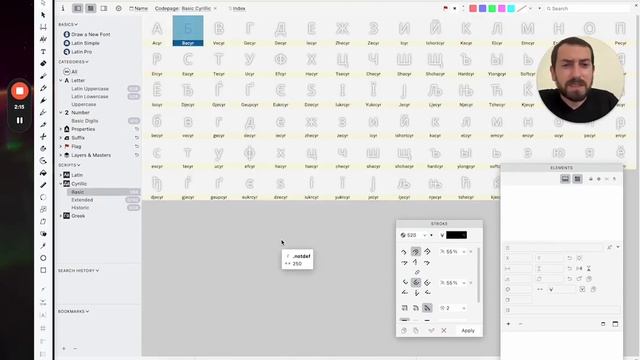
Task: Select the Contour arrow tool in left toolbar
Action: tap(43, 15)
